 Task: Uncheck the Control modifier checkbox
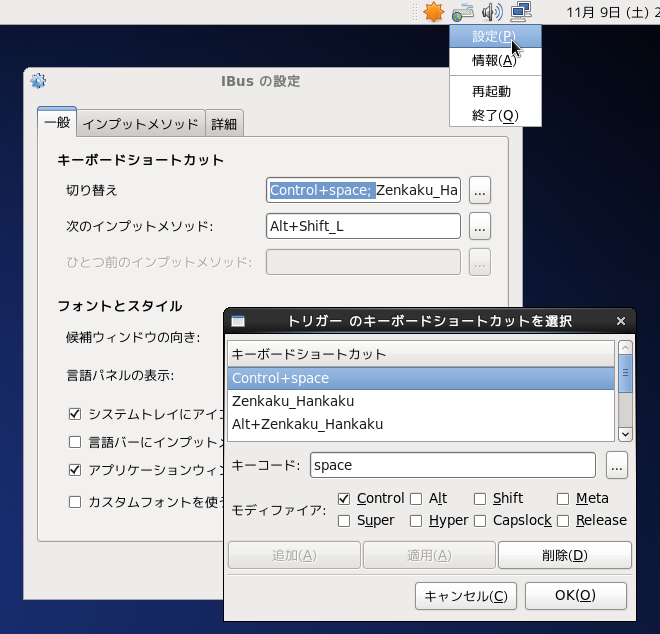tap(344, 499)
